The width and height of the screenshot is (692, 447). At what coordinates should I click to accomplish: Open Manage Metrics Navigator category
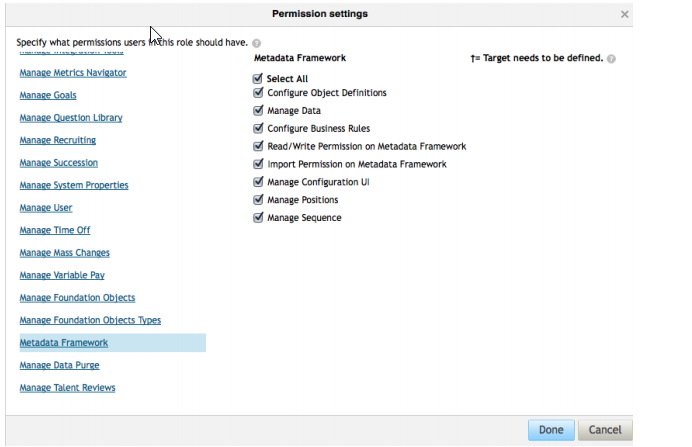[x=73, y=73]
